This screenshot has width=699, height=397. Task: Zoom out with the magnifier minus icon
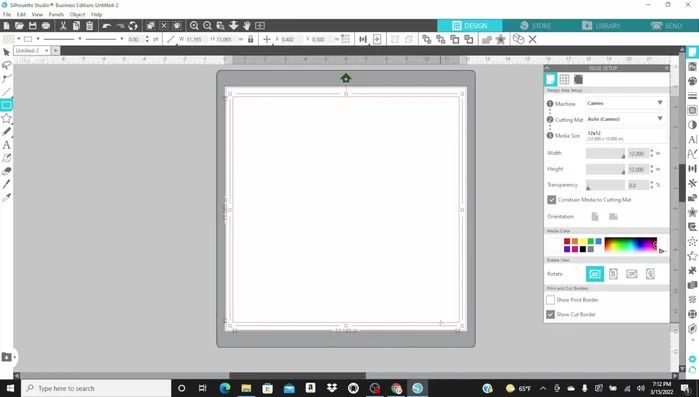[x=207, y=25]
